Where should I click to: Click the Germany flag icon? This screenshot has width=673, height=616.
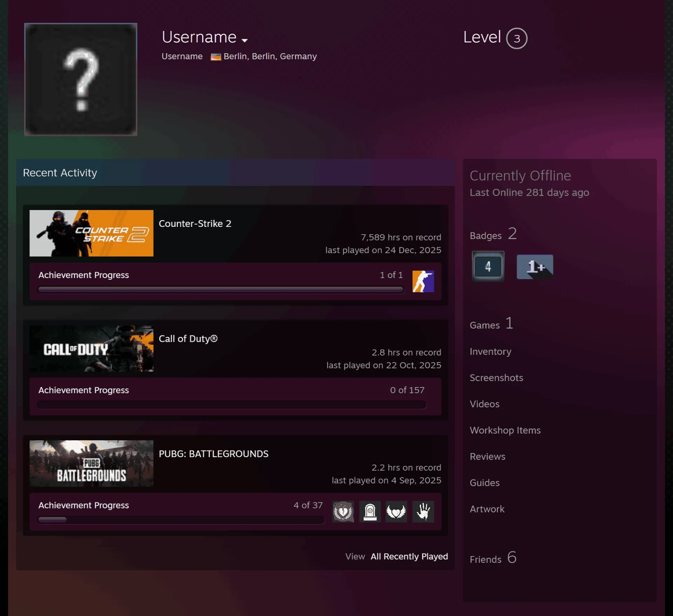pos(216,57)
